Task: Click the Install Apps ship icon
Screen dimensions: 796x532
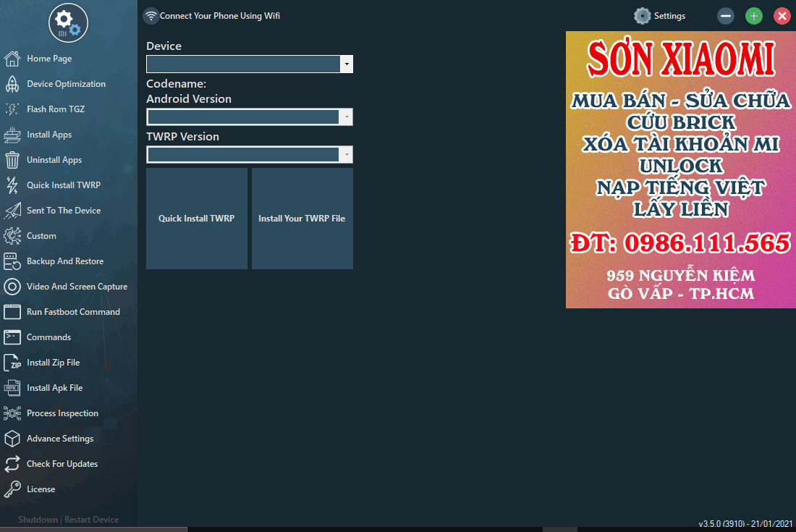Action: coord(12,135)
